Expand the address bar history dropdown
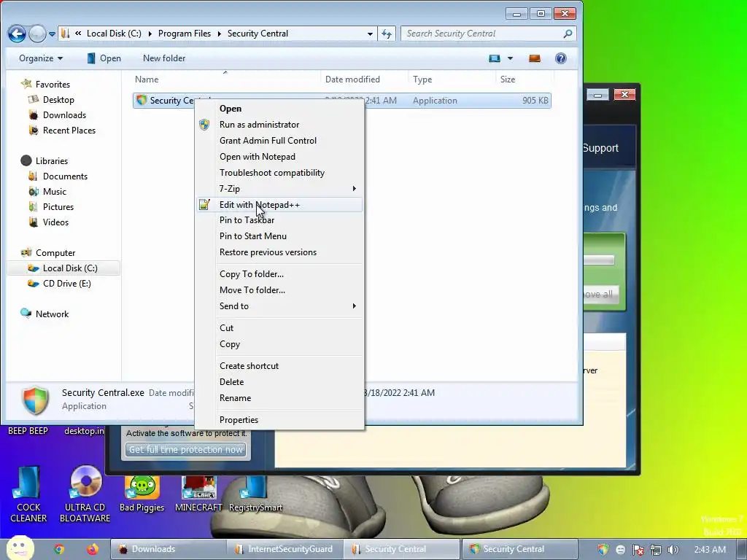 (370, 34)
